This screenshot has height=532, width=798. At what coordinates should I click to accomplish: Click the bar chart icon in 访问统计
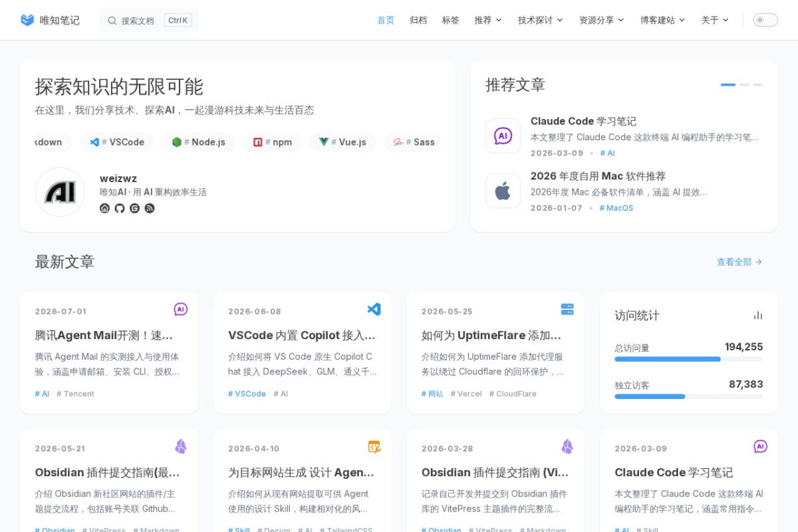[x=758, y=315]
